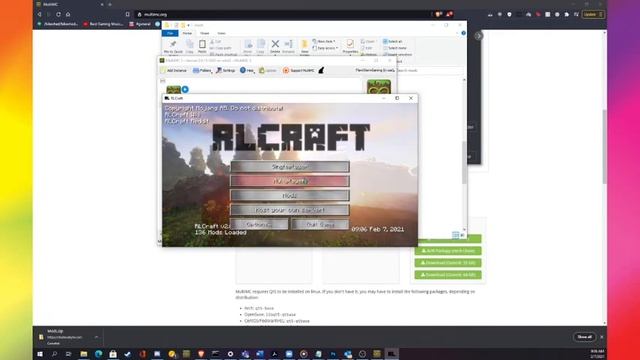Screen dimensions: 640x360
Task: Click Select none in Explorer ribbon
Action: tap(395, 48)
